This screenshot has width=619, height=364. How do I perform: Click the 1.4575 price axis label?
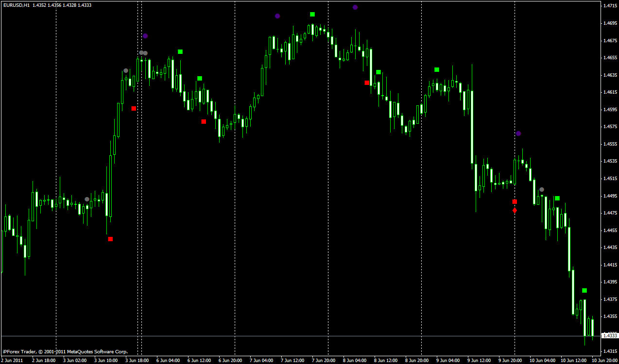pos(610,127)
